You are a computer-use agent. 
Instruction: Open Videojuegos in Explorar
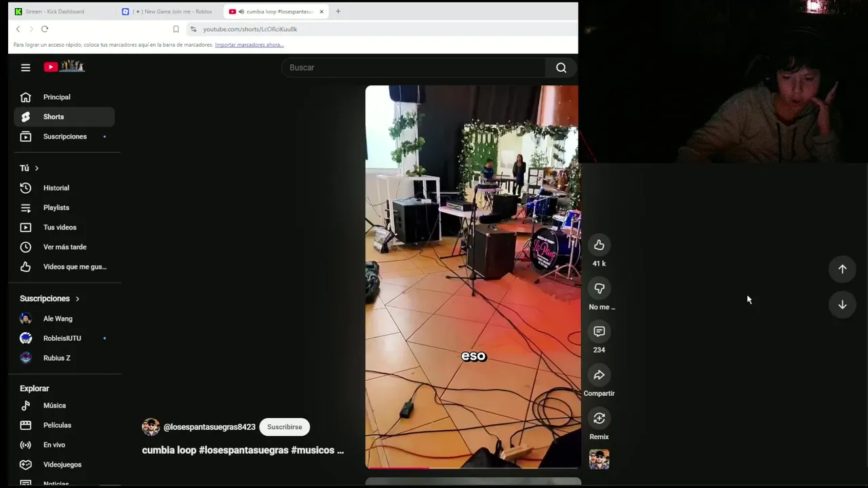(x=64, y=464)
